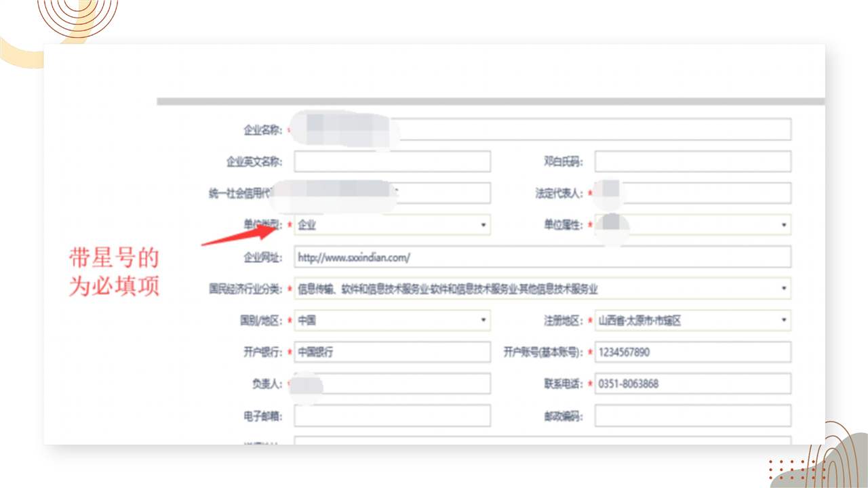Click the partially visible bottom address field
Image resolution: width=868 pixels, height=488 pixels.
pyautogui.click(x=542, y=441)
